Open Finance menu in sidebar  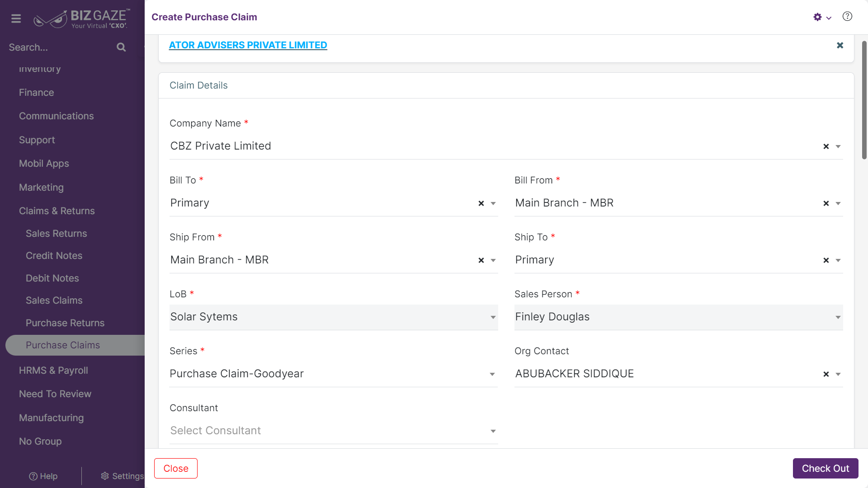click(36, 93)
